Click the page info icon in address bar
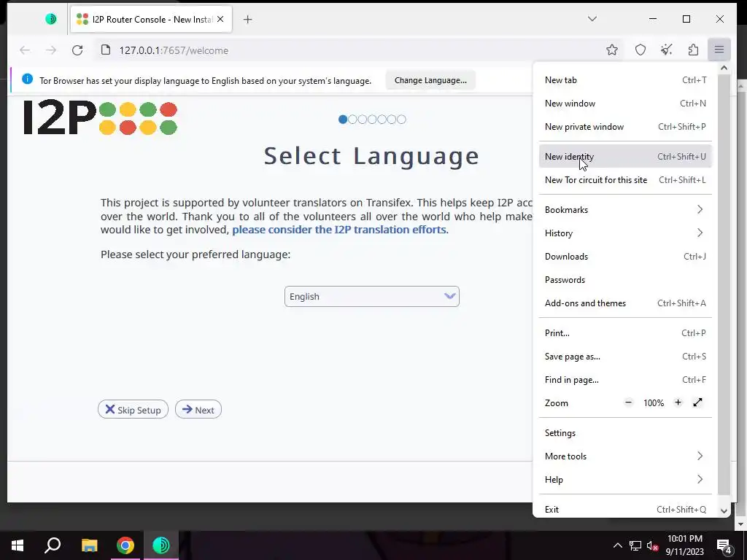747x560 pixels. (106, 50)
